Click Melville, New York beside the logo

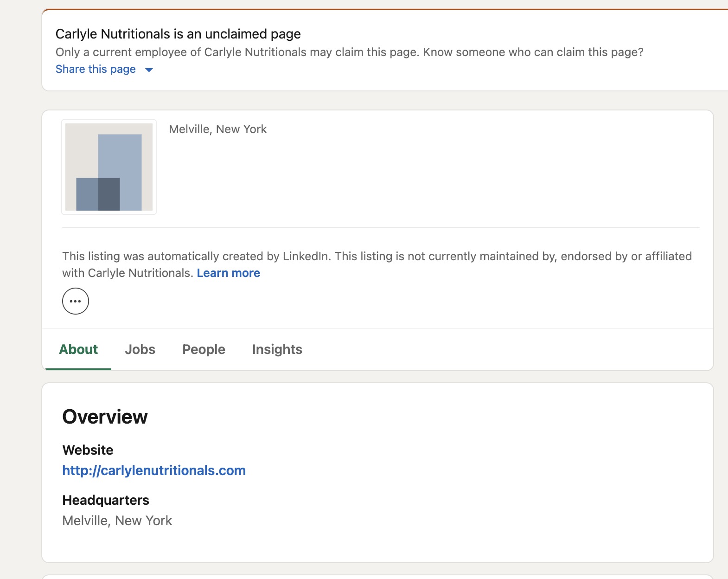pyautogui.click(x=218, y=129)
